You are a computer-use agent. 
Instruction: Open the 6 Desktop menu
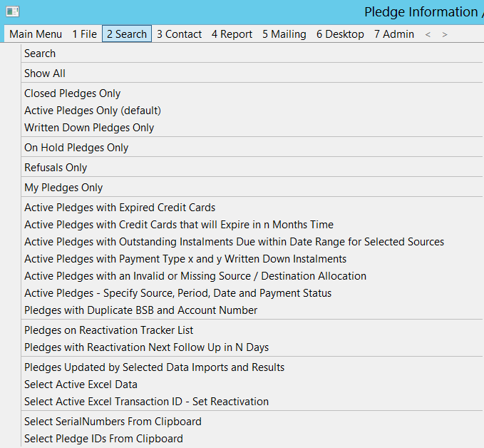[x=340, y=34]
